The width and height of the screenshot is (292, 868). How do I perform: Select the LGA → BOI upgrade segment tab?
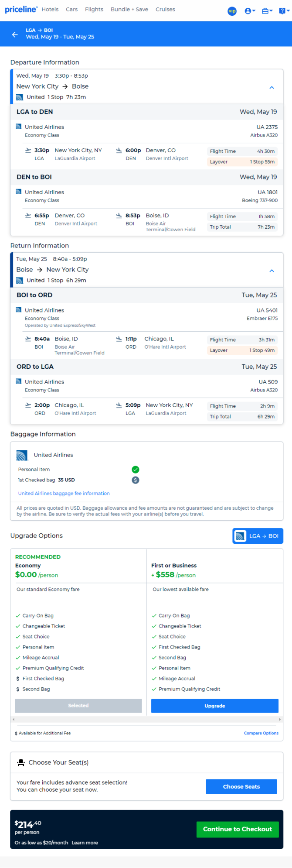click(258, 536)
